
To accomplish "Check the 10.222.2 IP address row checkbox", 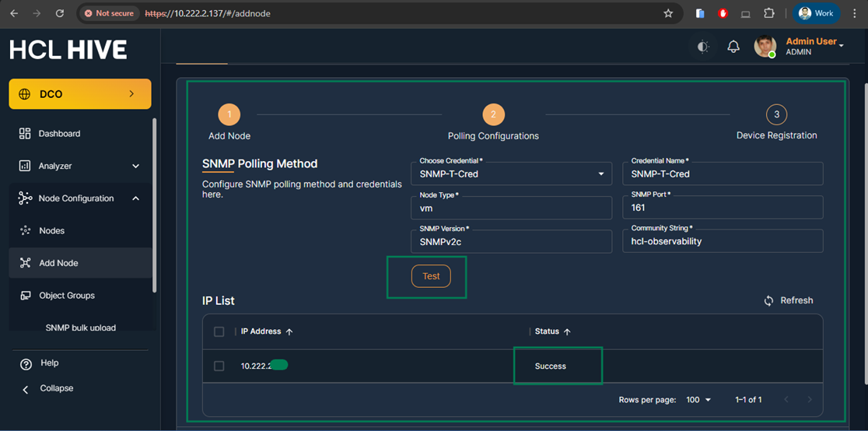I will [x=219, y=366].
